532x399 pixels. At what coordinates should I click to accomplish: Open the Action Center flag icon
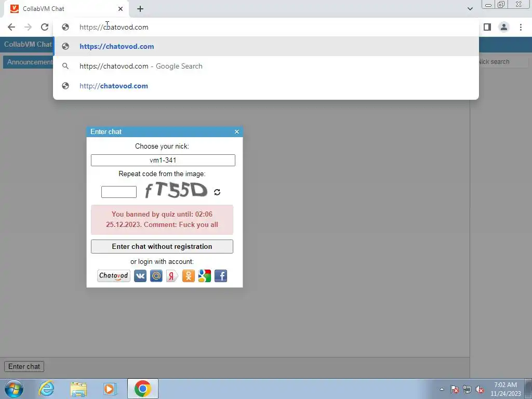tap(455, 389)
